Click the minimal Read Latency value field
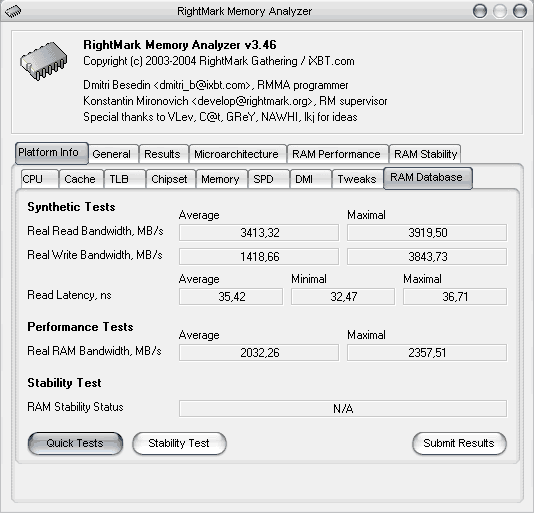Image resolution: width=534 pixels, height=513 pixels. [343, 297]
